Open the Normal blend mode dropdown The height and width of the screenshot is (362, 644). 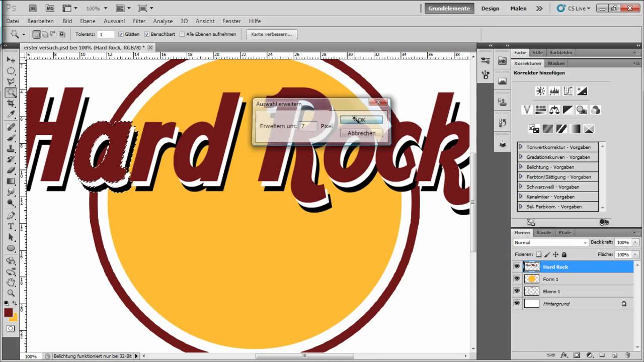pyautogui.click(x=550, y=242)
